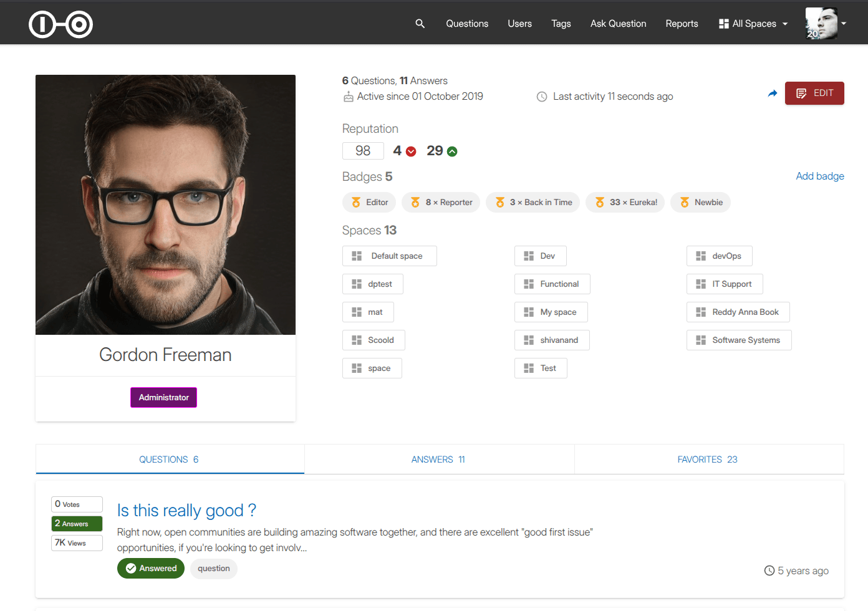The height and width of the screenshot is (611, 868).
Task: Open the All Spaces dropdown
Action: coord(753,24)
